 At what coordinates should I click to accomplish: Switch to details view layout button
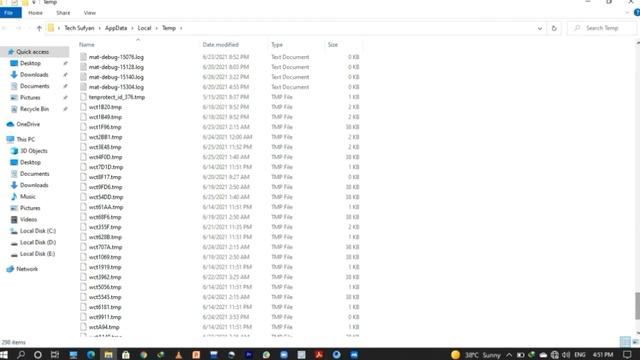click(x=625, y=342)
